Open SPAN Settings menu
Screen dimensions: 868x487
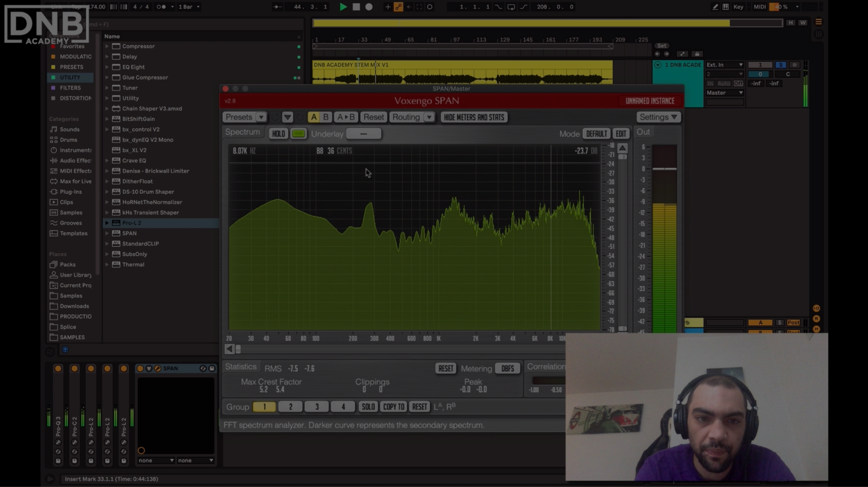pos(658,117)
